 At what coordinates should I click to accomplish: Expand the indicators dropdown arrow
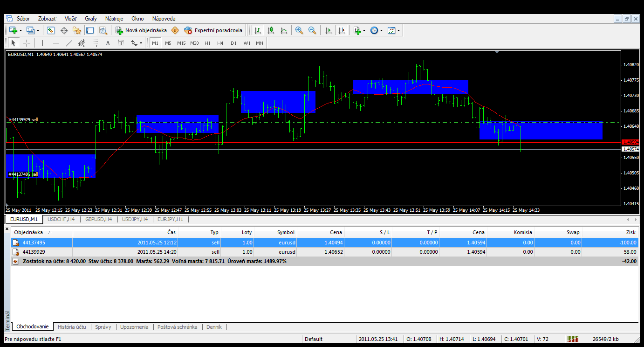(x=364, y=30)
